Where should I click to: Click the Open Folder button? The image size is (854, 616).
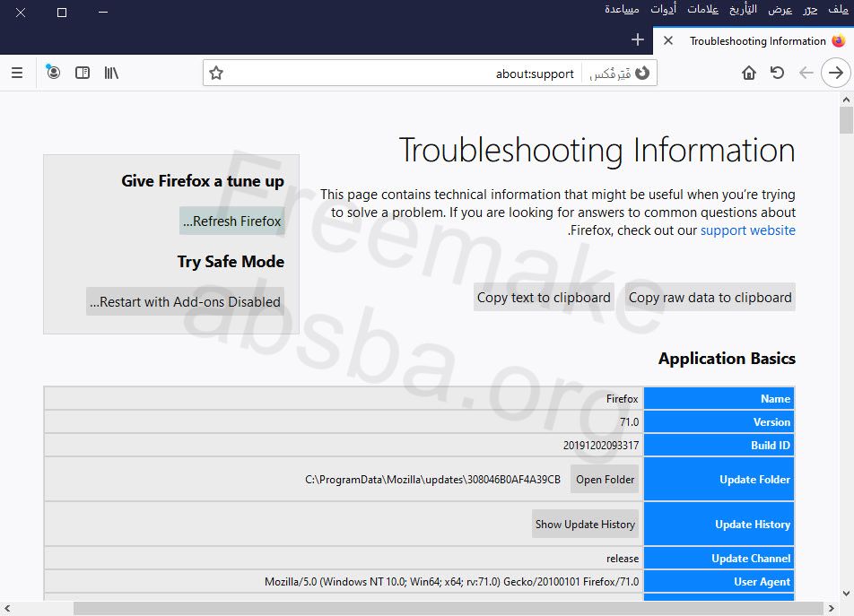(605, 480)
